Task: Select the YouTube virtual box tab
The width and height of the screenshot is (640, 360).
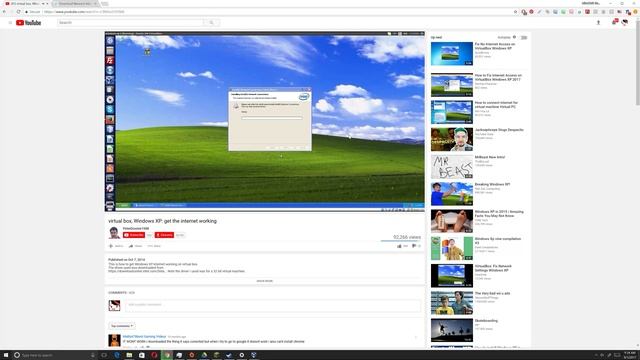Action: [26, 4]
